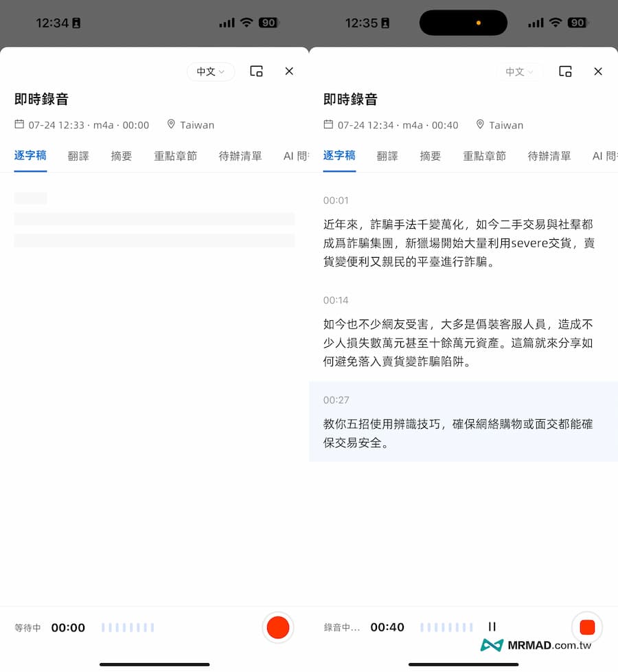Image resolution: width=618 pixels, height=672 pixels.
Task: Close the right recording panel
Action: point(598,71)
